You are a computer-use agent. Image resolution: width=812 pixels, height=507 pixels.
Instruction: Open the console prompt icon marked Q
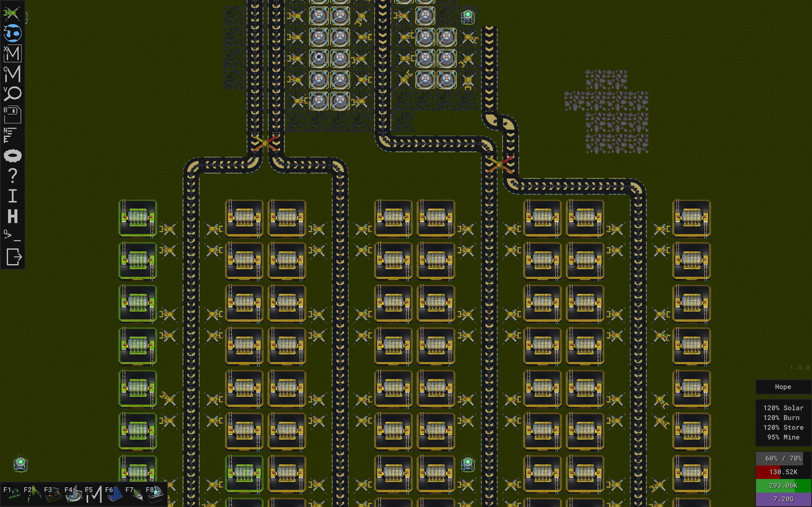[x=12, y=236]
